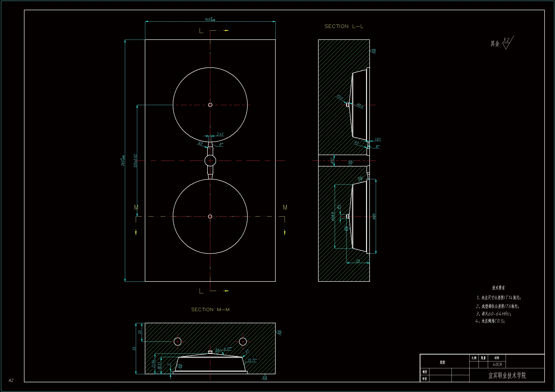
Task: Select the small center hole of upper circle
Action: (x=210, y=105)
